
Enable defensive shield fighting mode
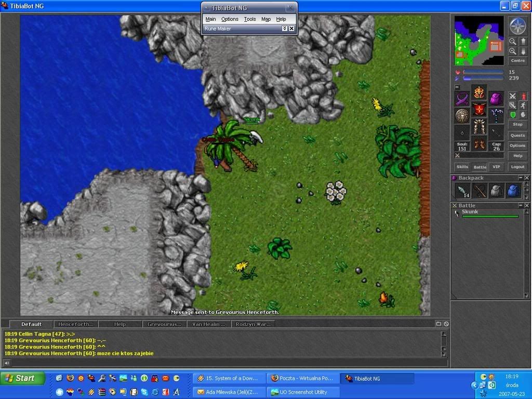click(x=513, y=115)
